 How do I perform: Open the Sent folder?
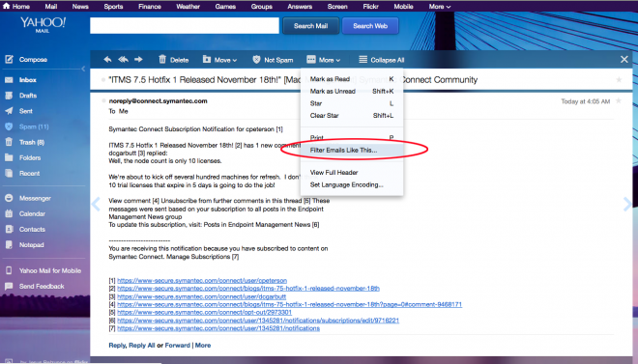coord(26,111)
